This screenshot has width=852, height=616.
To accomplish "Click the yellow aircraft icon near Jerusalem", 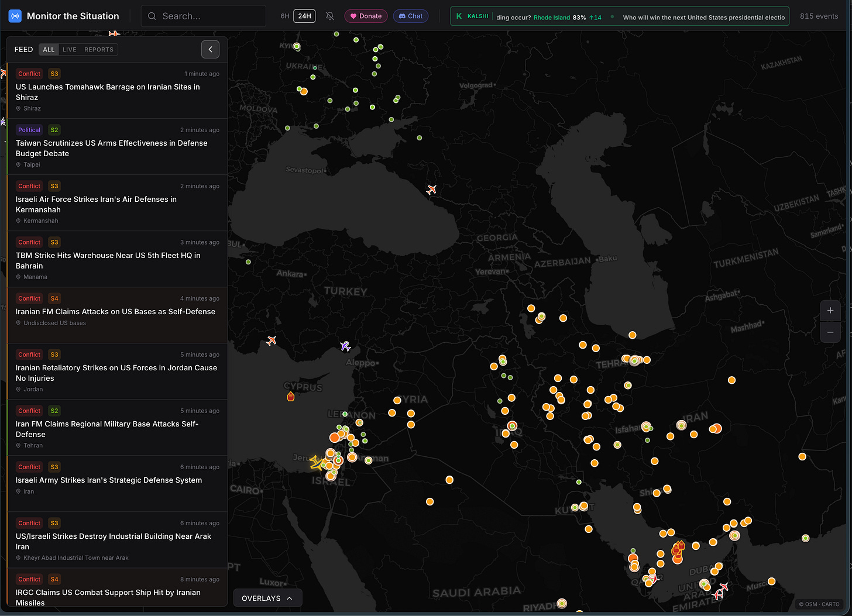I will [x=316, y=463].
